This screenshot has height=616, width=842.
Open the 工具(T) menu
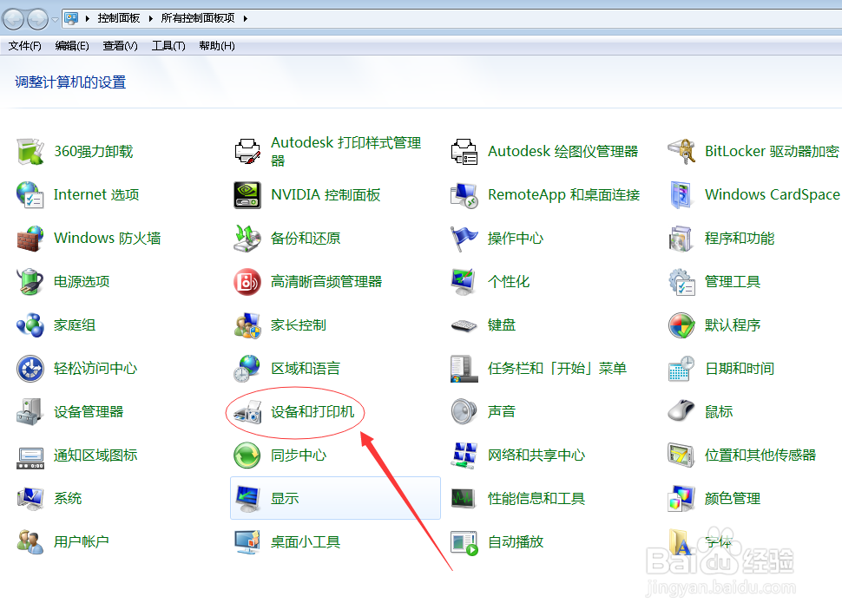click(168, 46)
